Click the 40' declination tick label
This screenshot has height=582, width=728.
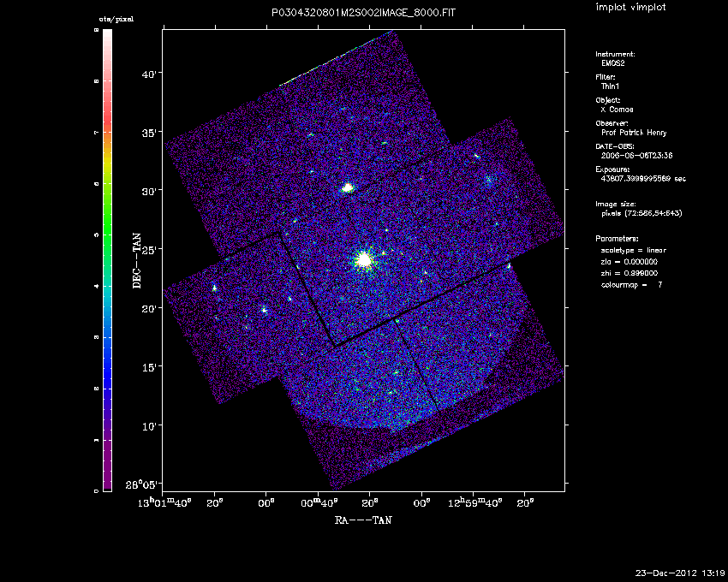tap(150, 74)
